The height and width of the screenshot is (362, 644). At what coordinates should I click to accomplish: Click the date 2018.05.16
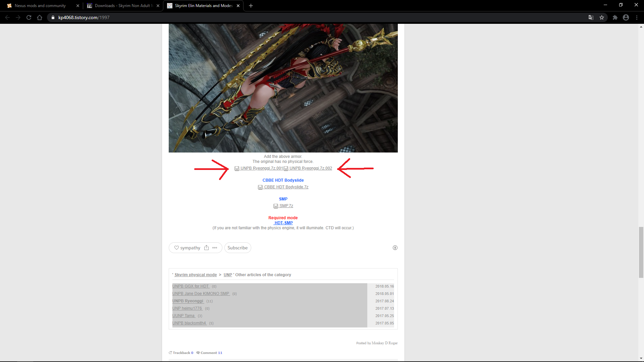(384, 286)
